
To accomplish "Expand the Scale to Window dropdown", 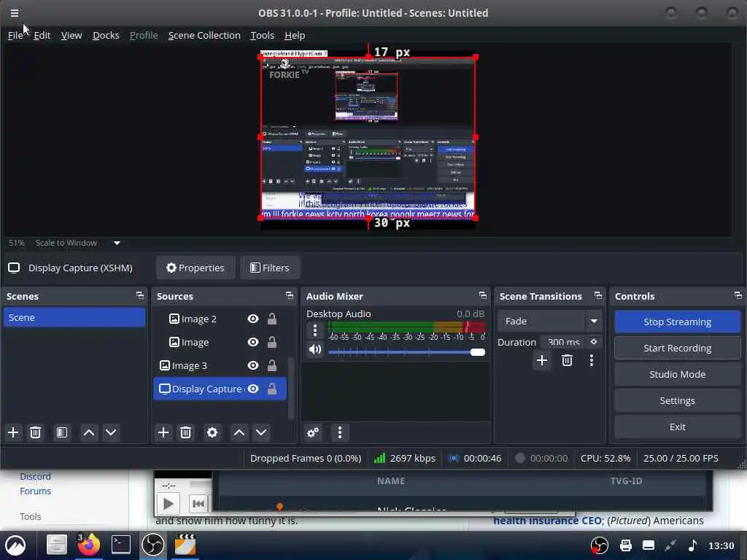I will (117, 243).
